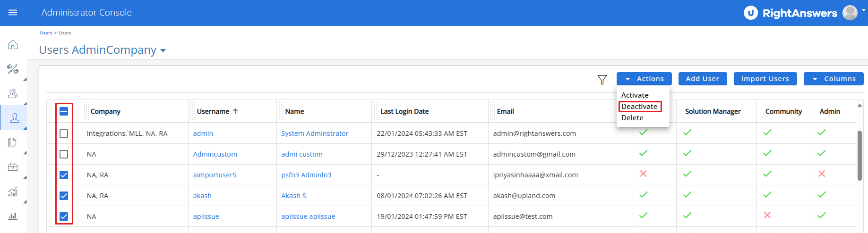Image resolution: width=868 pixels, height=233 pixels.
Task: Open the hamburger navigation menu
Action: click(13, 13)
